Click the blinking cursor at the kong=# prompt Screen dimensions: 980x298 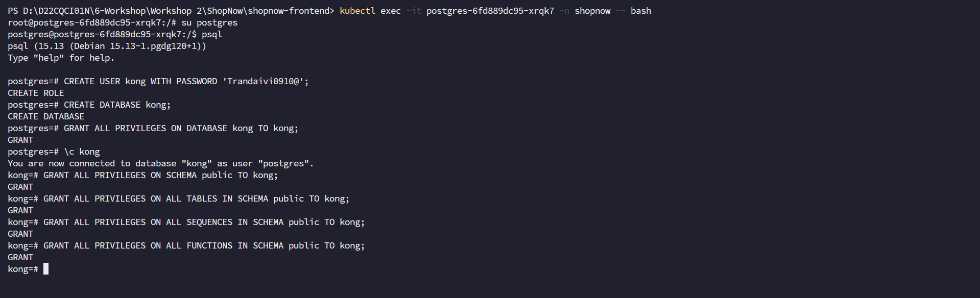[46, 269]
